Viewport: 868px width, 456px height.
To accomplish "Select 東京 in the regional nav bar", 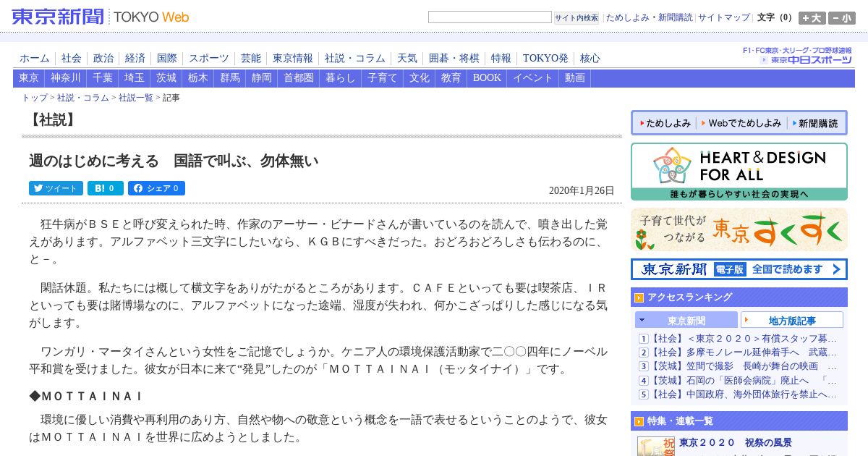I will click(29, 78).
